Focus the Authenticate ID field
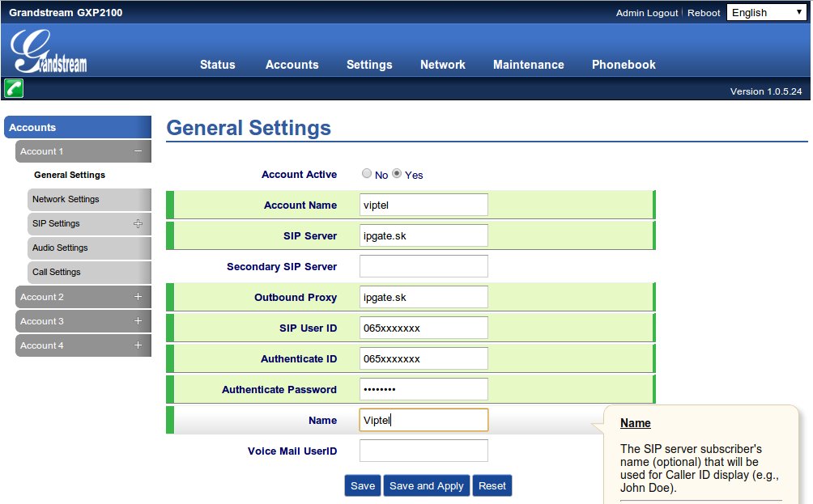Image resolution: width=813 pixels, height=504 pixels. (x=424, y=358)
